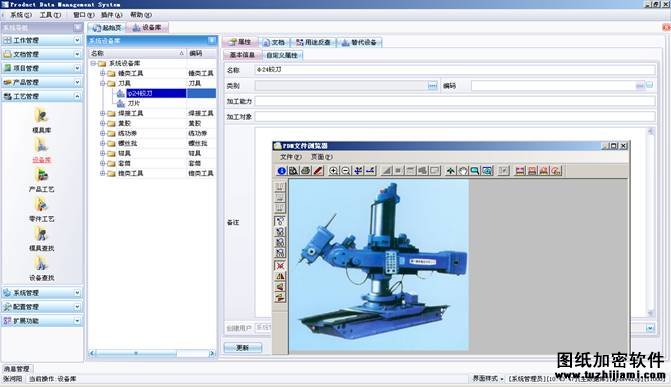Click the bottom icon in the viewer side toolbar

[x=280, y=298]
